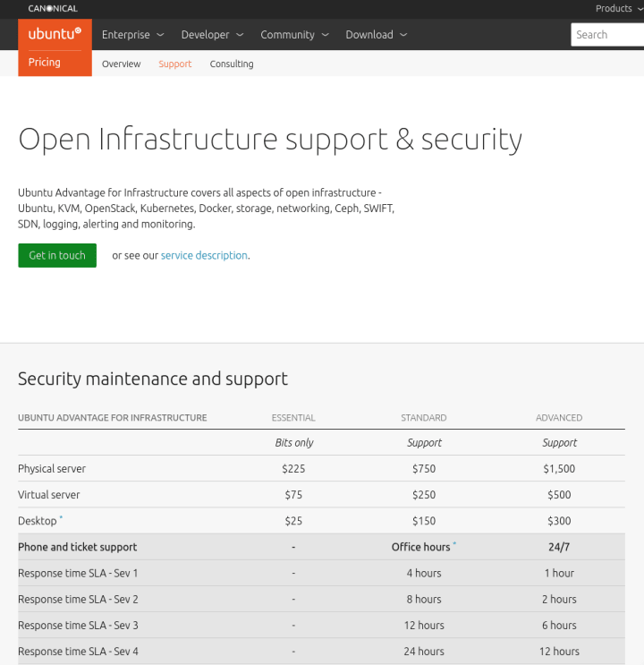This screenshot has height=665, width=644.
Task: Click the $500 Virtual server price
Action: pos(559,495)
